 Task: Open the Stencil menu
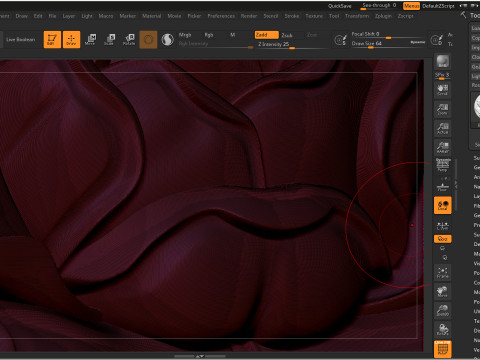(x=271, y=16)
